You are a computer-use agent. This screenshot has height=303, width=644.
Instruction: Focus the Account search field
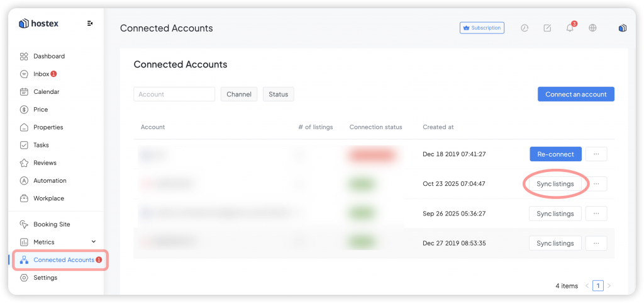click(x=174, y=94)
